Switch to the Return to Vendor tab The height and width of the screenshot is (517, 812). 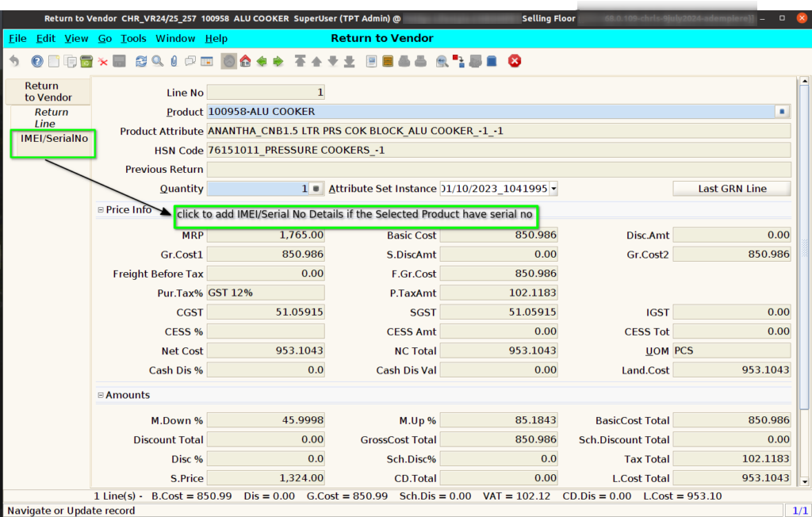(48, 92)
